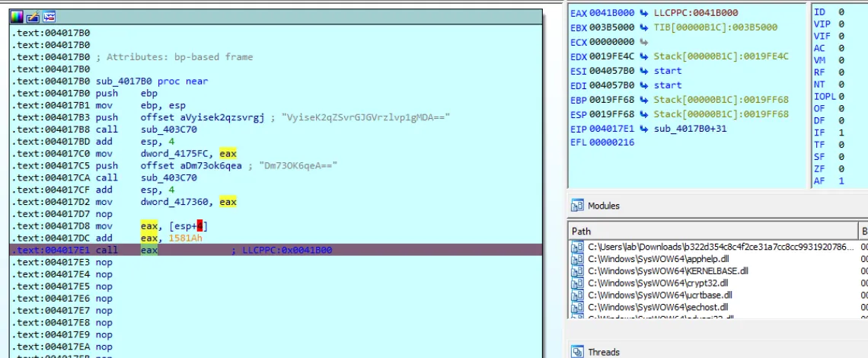Image resolution: width=868 pixels, height=358 pixels.
Task: Click the greyed arrow next to ECX value
Action: pyautogui.click(x=644, y=42)
